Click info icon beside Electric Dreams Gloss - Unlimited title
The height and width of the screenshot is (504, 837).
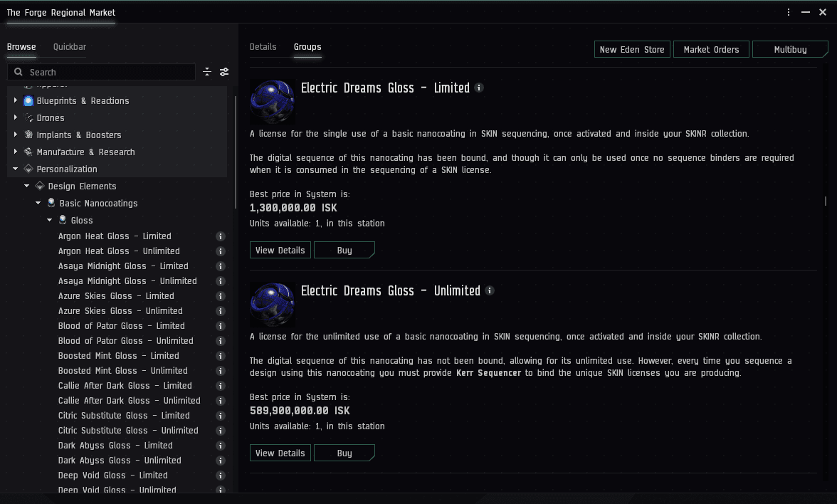[x=489, y=290]
